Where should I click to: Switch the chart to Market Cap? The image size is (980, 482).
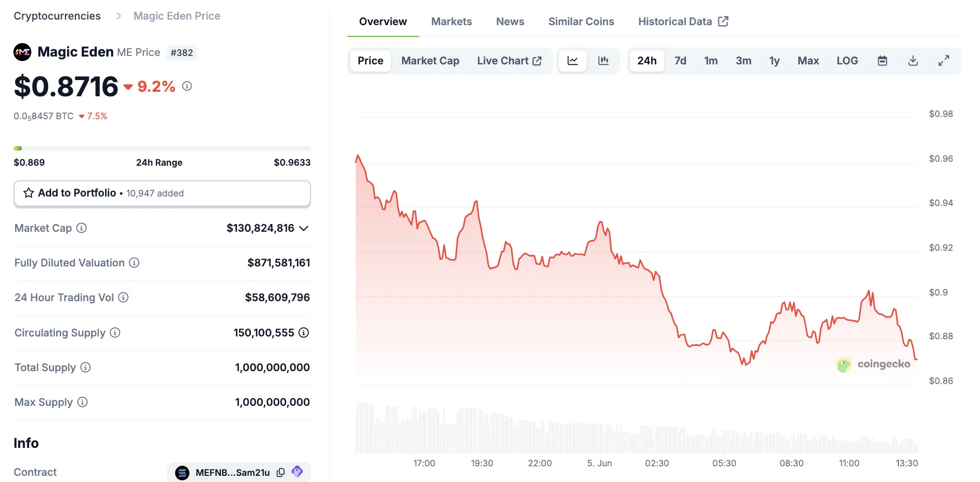(430, 60)
